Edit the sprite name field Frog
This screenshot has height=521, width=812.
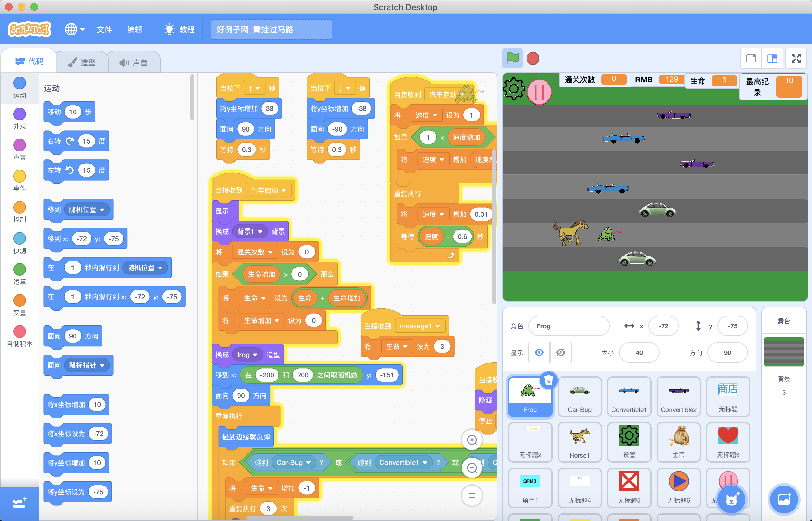click(568, 326)
